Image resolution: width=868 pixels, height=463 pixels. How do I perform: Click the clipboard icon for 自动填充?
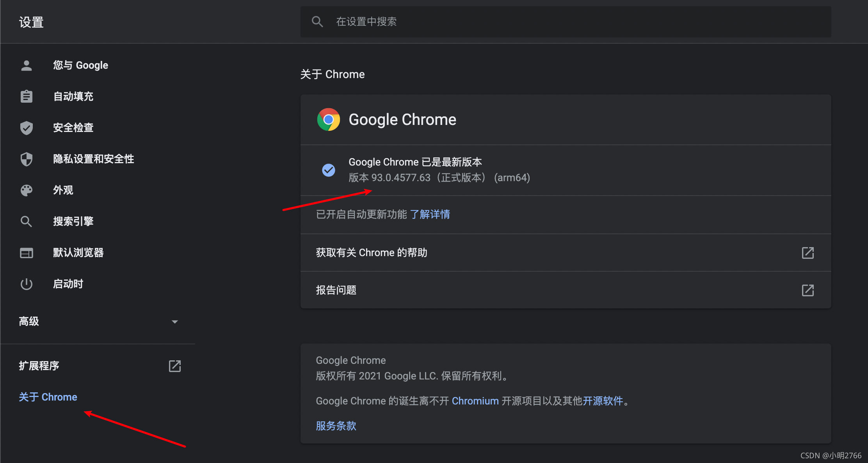[26, 96]
